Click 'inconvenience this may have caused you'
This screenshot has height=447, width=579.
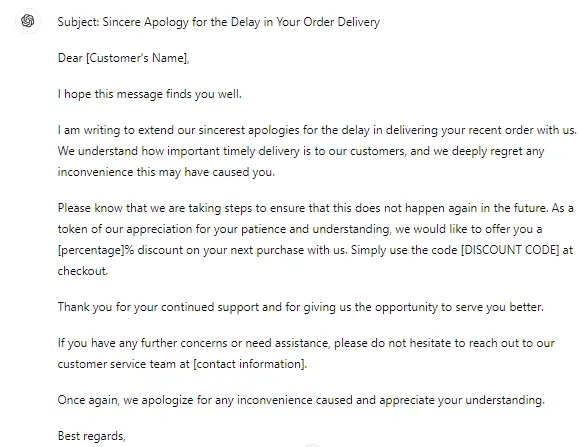tap(166, 172)
